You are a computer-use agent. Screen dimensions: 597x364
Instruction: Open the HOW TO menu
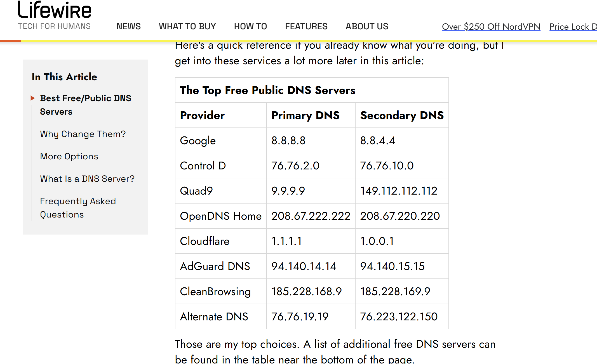(x=250, y=26)
